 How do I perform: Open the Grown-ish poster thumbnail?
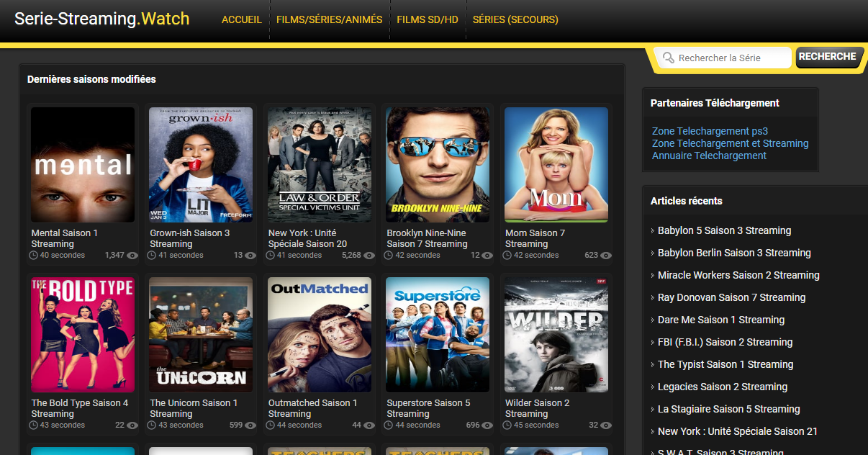pos(201,165)
